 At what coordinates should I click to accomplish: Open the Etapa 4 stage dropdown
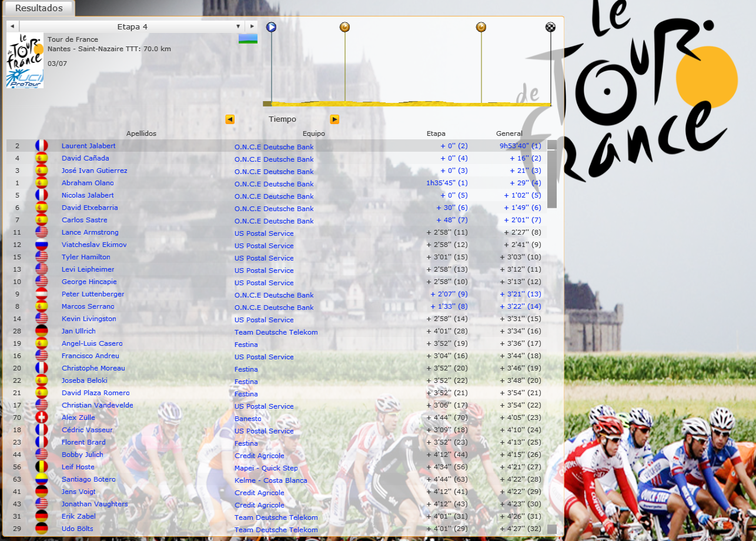click(x=238, y=26)
